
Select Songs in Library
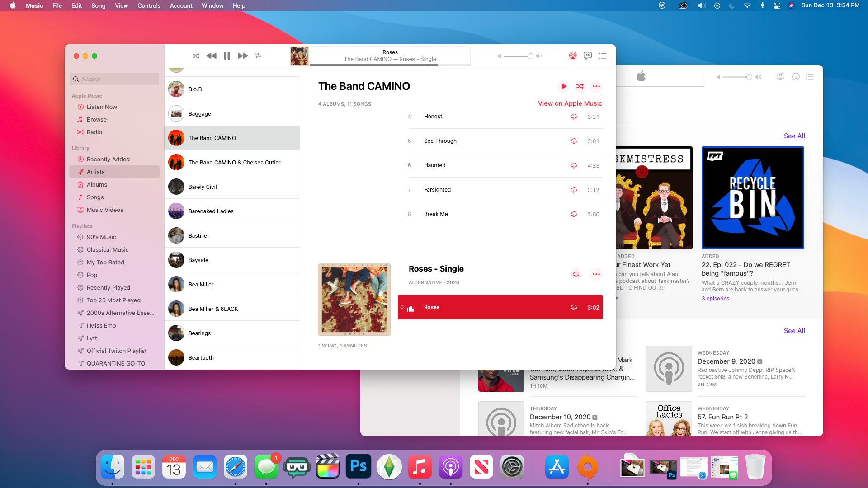[x=114, y=197]
